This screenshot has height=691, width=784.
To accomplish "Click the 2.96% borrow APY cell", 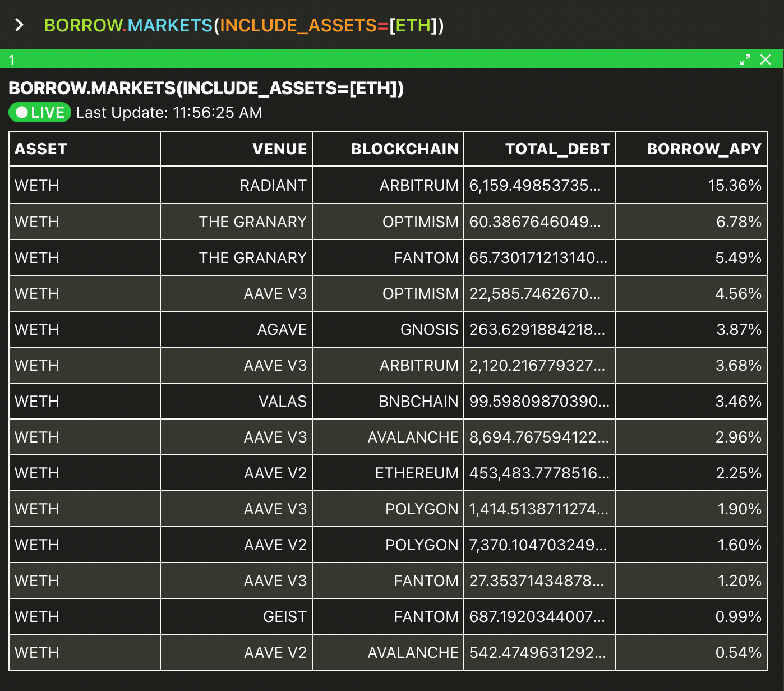I will point(691,437).
